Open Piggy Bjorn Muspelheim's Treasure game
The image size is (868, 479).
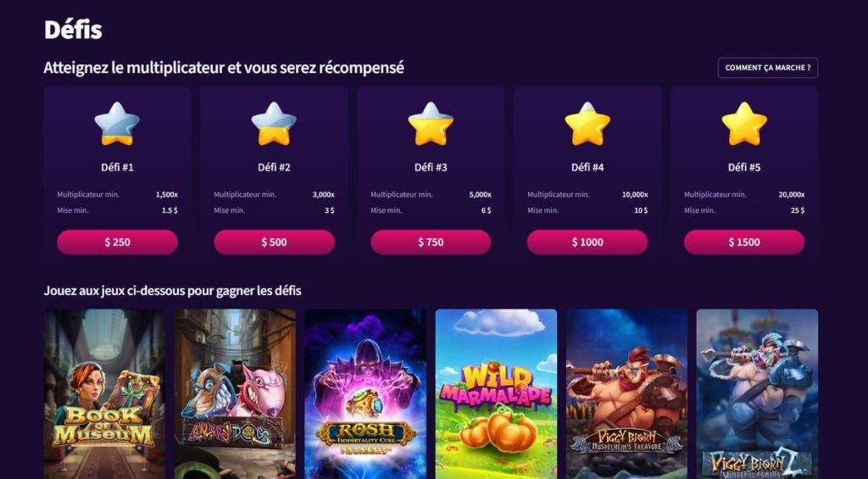[626, 393]
